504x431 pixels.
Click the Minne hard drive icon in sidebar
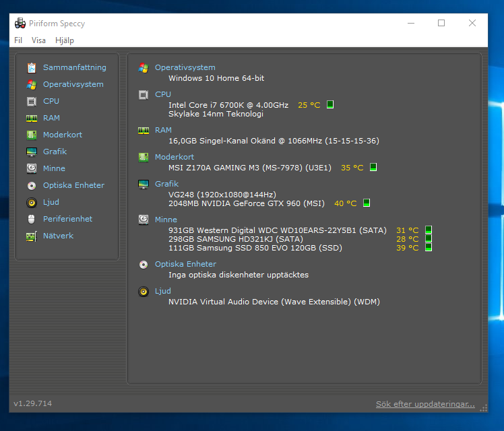coord(32,168)
